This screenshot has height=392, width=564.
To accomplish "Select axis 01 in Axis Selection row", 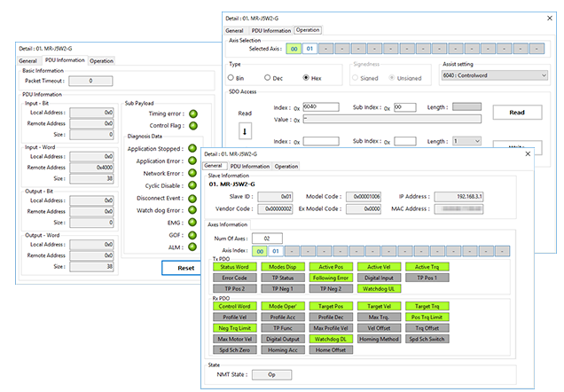I will (x=310, y=49).
